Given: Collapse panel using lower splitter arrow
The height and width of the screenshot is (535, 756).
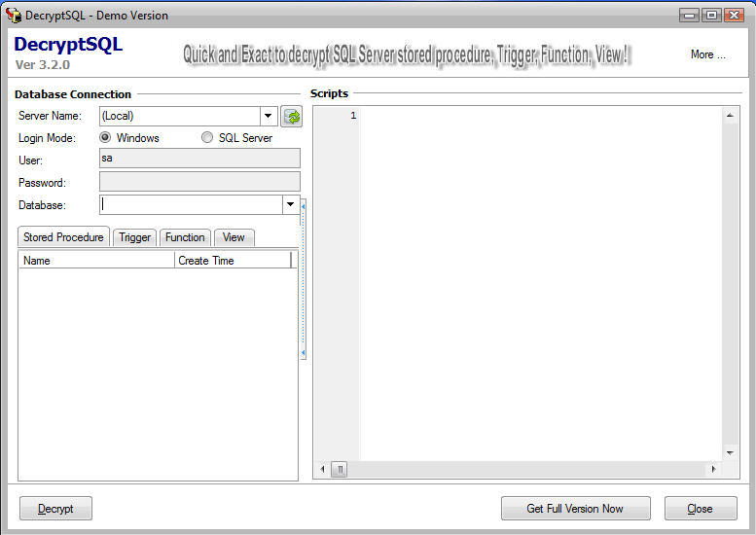Looking at the screenshot, I should 304,353.
